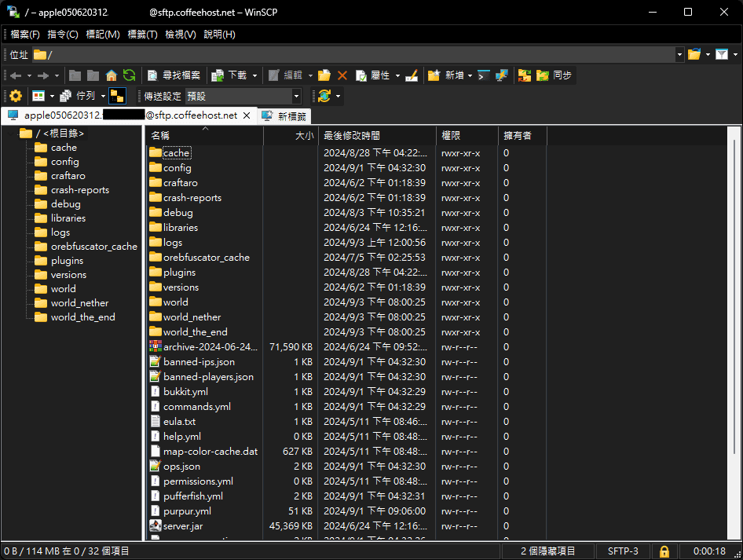Select the archive-2024-06-24 file icon
The image size is (743, 560).
156,347
